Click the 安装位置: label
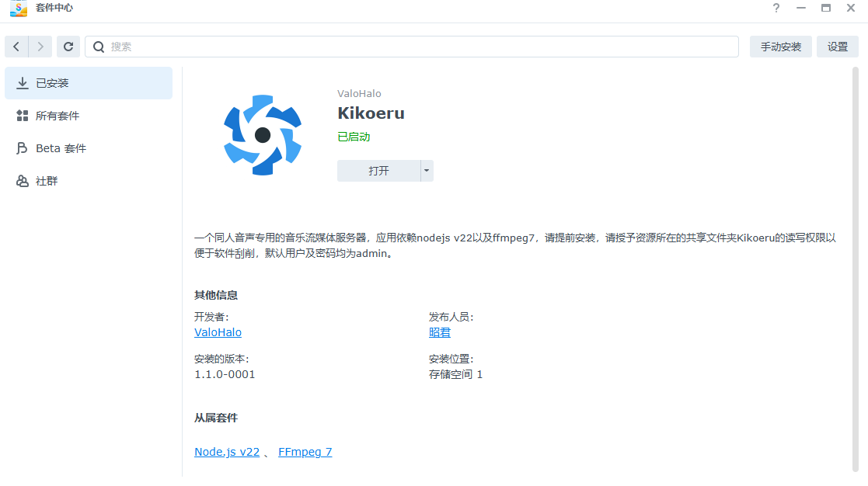The image size is (868, 486). tap(451, 359)
